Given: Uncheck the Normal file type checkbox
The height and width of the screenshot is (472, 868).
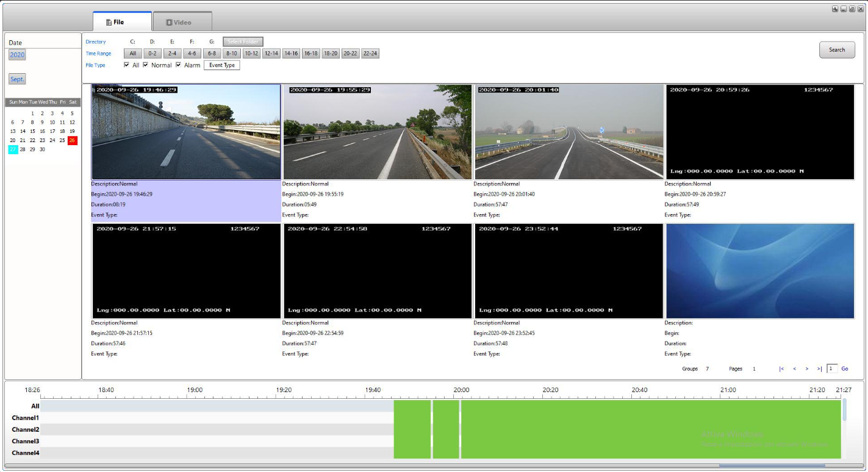Looking at the screenshot, I should (x=146, y=65).
